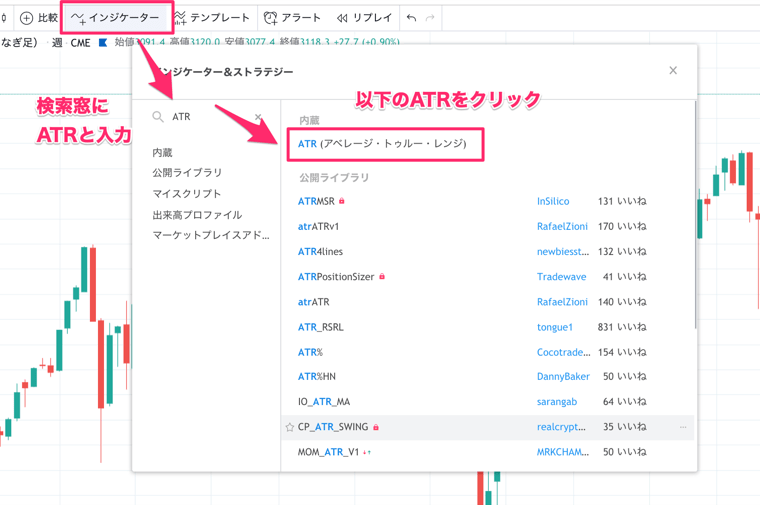Screen dimensions: 760x505
Task: Click the 831 いいね count
Action: pos(622,327)
